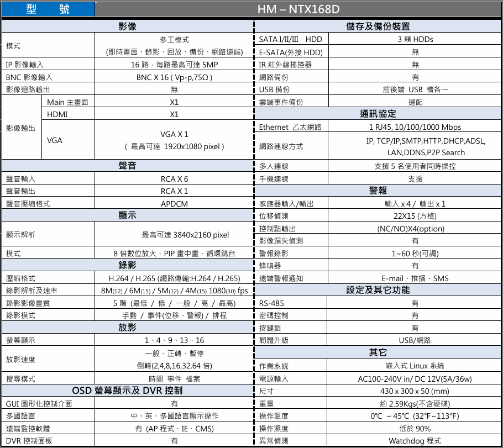Click 1 RJ45, 10/100/1000 Mbps value

[x=415, y=127]
